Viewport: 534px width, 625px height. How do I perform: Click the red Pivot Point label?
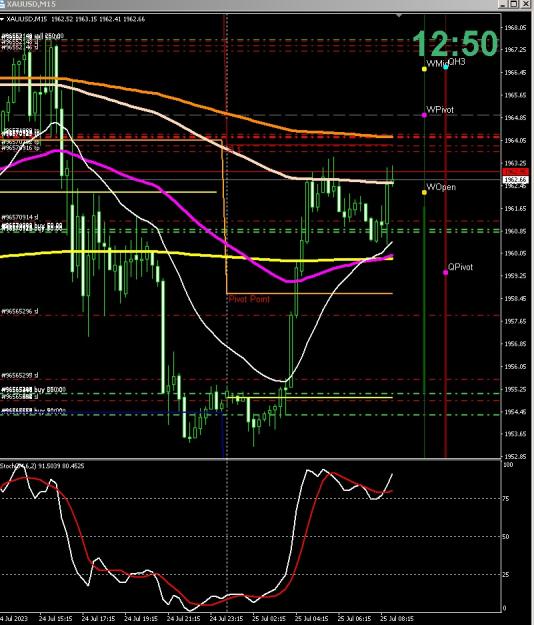click(249, 299)
